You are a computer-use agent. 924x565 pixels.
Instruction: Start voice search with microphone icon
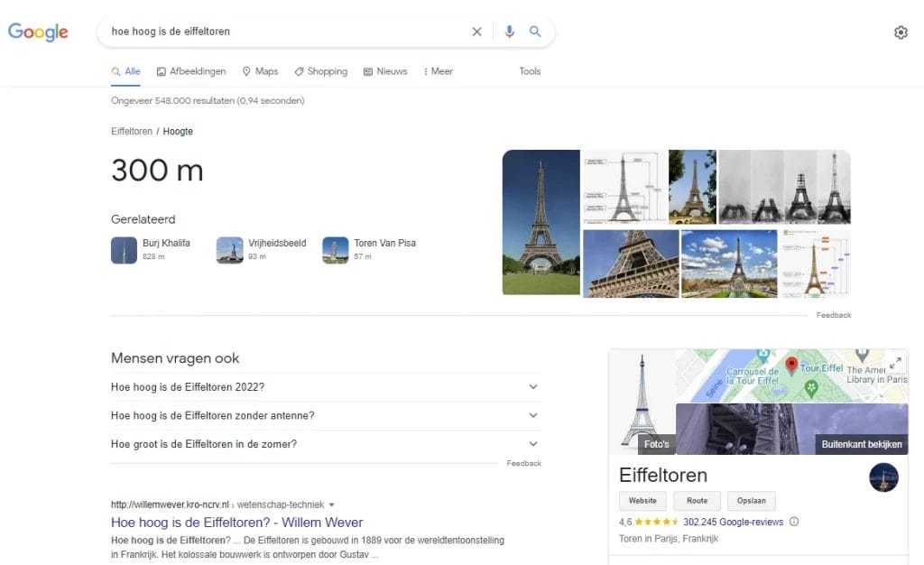pyautogui.click(x=510, y=32)
